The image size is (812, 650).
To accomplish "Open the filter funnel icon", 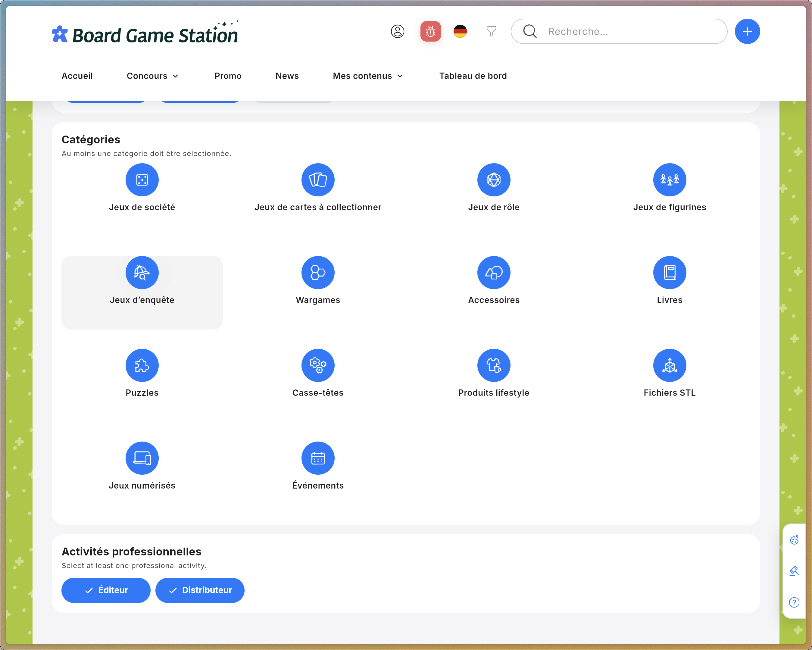I will 492,31.
